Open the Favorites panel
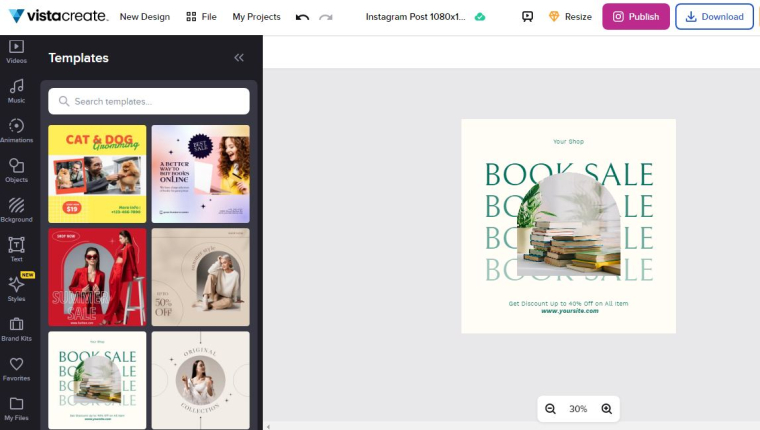This screenshot has width=760, height=430. pos(16,369)
